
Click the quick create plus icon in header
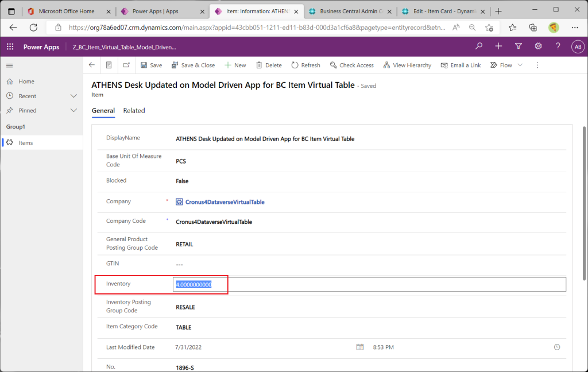tap(498, 46)
